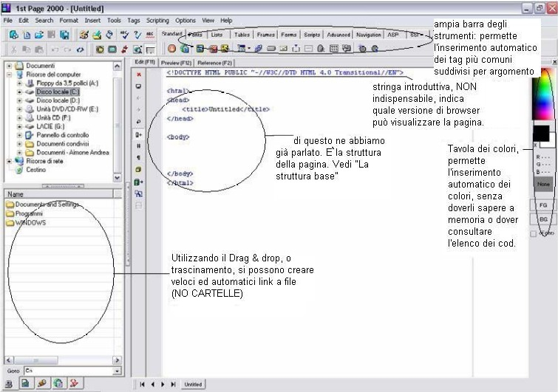This screenshot has width=558, height=392.
Task: Click the preview browser magnifier icon
Action: (137, 49)
